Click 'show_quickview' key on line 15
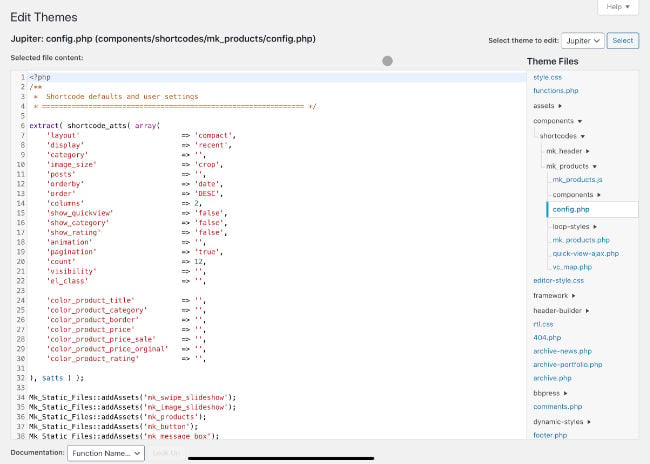The width and height of the screenshot is (650, 464). [80, 213]
